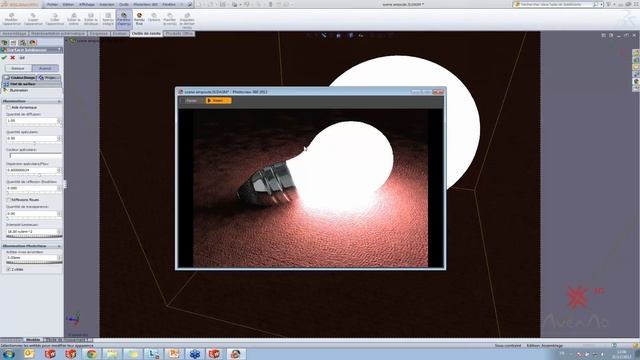Accept appearance changes with green checkmark
The width and height of the screenshot is (640, 360).
4,58
